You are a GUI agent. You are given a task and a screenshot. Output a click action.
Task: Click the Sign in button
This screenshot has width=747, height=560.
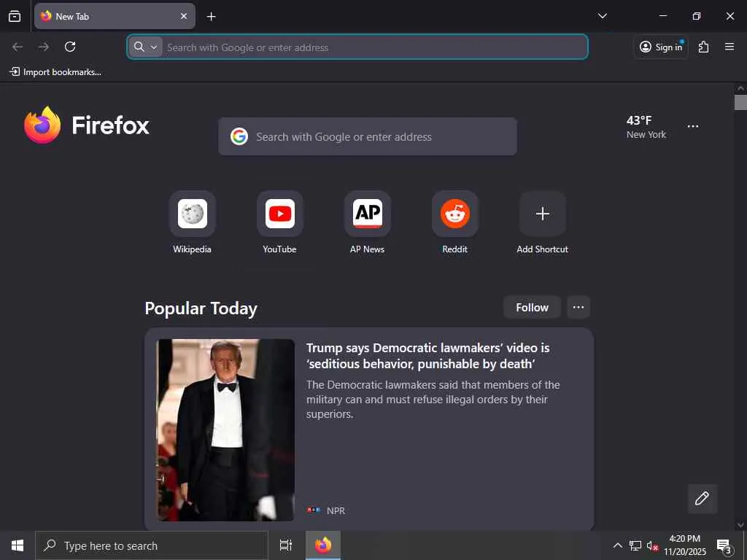point(661,47)
